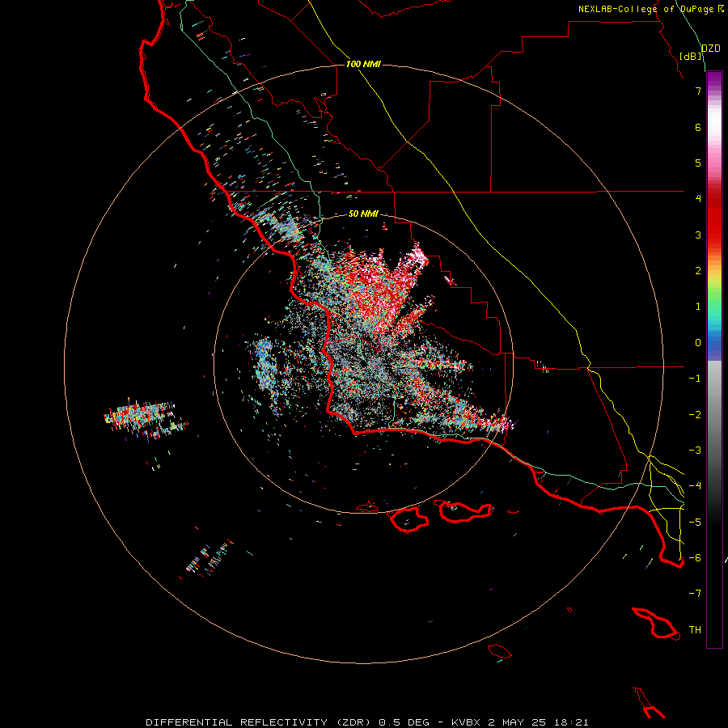
Task: Click the "-1" tick label on the scale
Action: pos(695,379)
